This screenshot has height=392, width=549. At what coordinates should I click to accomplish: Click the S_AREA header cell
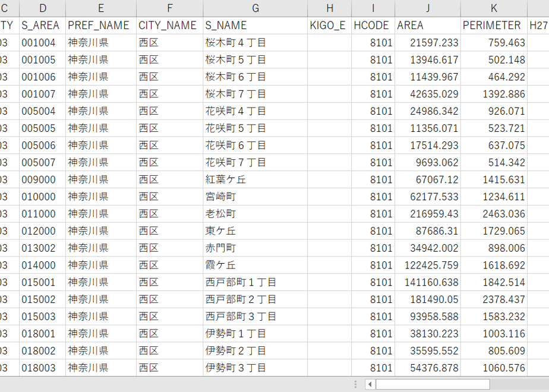tap(42, 26)
